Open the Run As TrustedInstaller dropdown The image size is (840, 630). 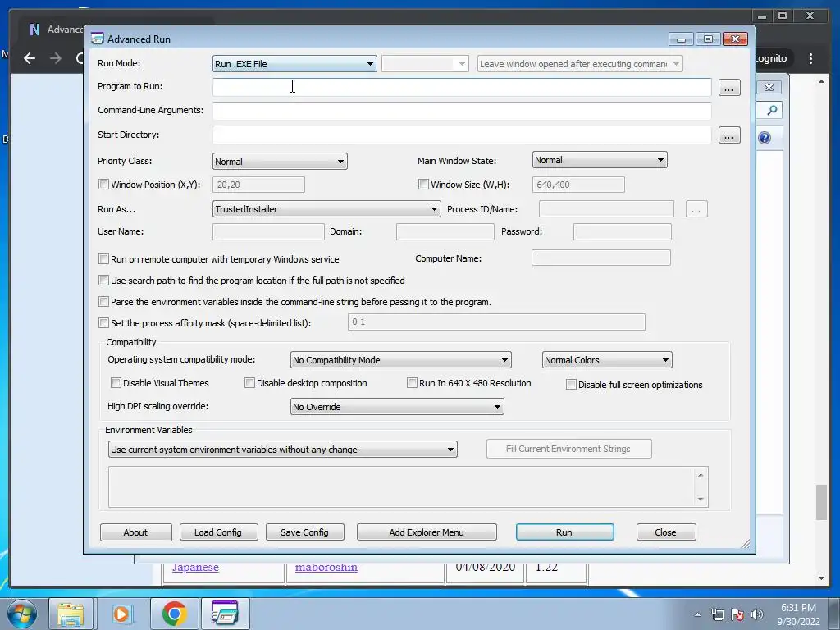pyautogui.click(x=326, y=209)
